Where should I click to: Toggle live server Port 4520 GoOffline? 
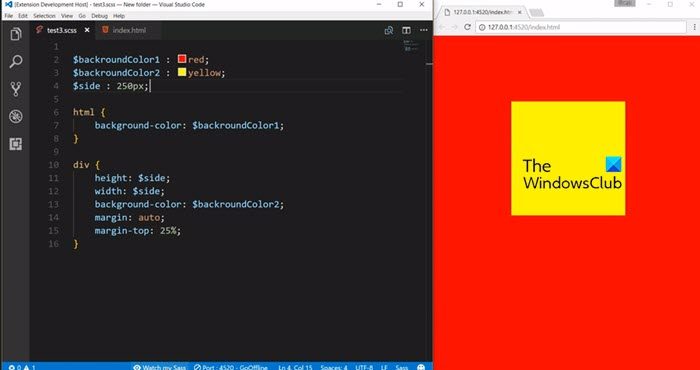pos(231,367)
